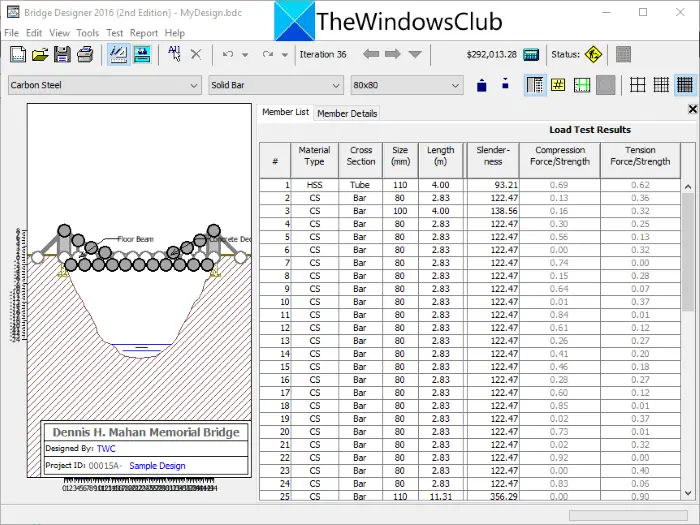Open the Edit menu
This screenshot has width=700, height=525.
[34, 33]
